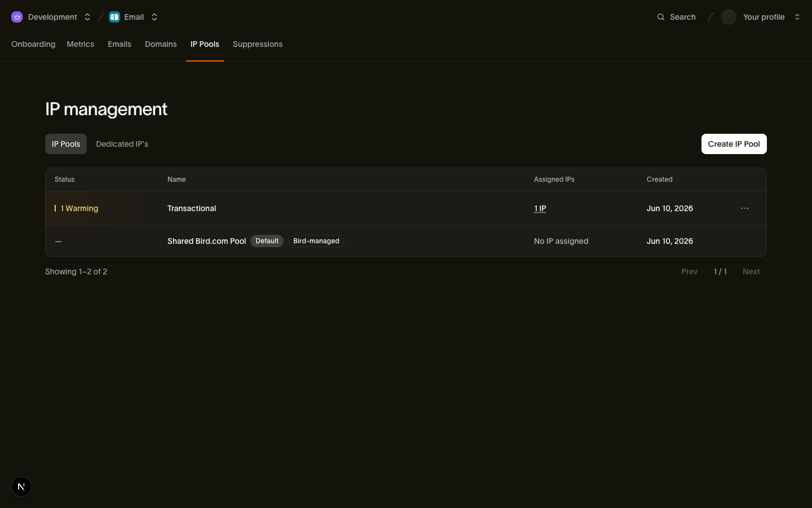
Task: Switch to Dedicated IP's sub-tab
Action: [x=122, y=144]
